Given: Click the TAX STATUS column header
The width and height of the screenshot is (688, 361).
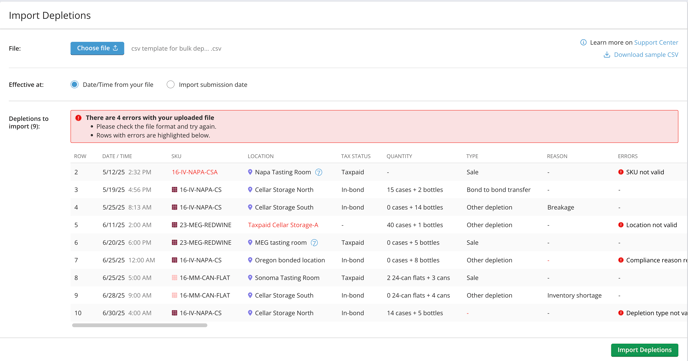Looking at the screenshot, I should (x=356, y=156).
